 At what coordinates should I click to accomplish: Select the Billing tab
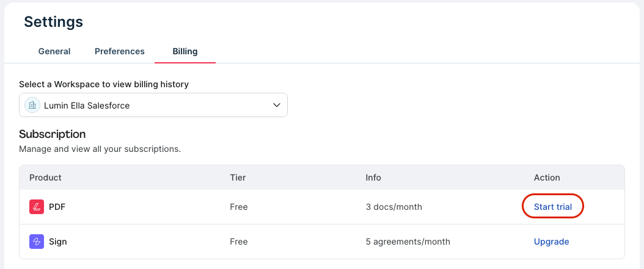click(x=185, y=51)
